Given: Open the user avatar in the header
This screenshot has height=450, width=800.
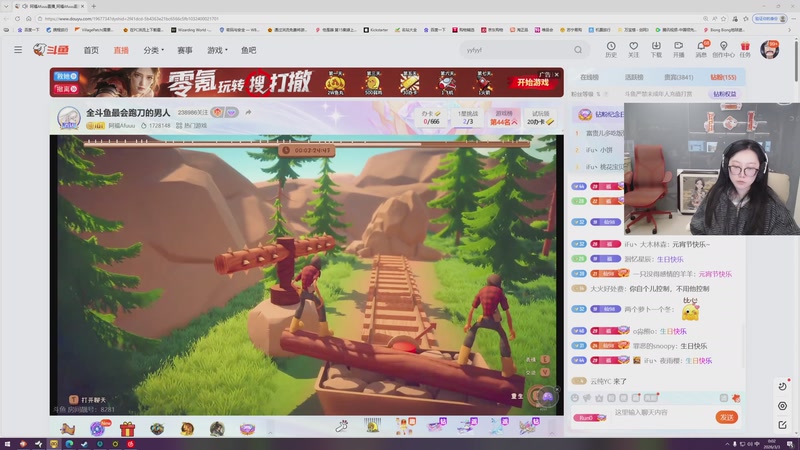Looking at the screenshot, I should [769, 50].
